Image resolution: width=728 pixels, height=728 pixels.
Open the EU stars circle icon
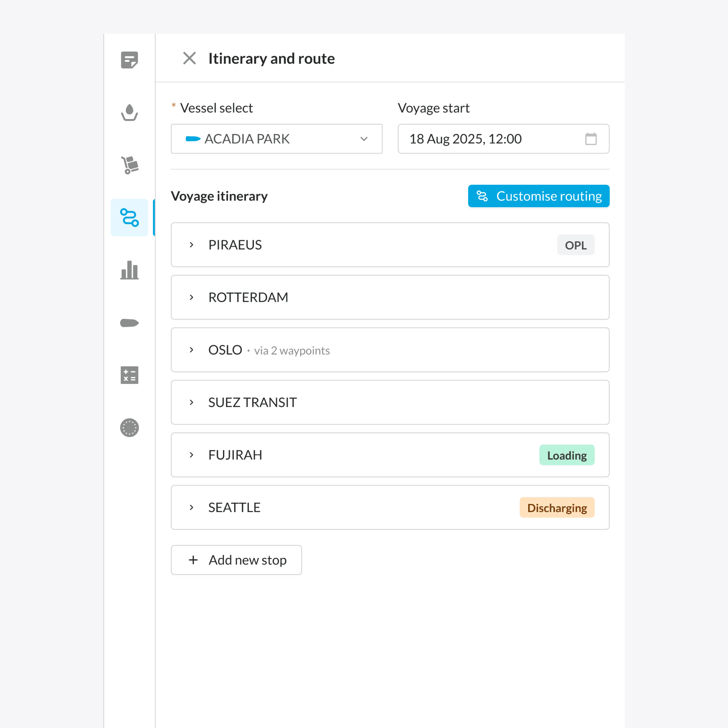click(129, 428)
